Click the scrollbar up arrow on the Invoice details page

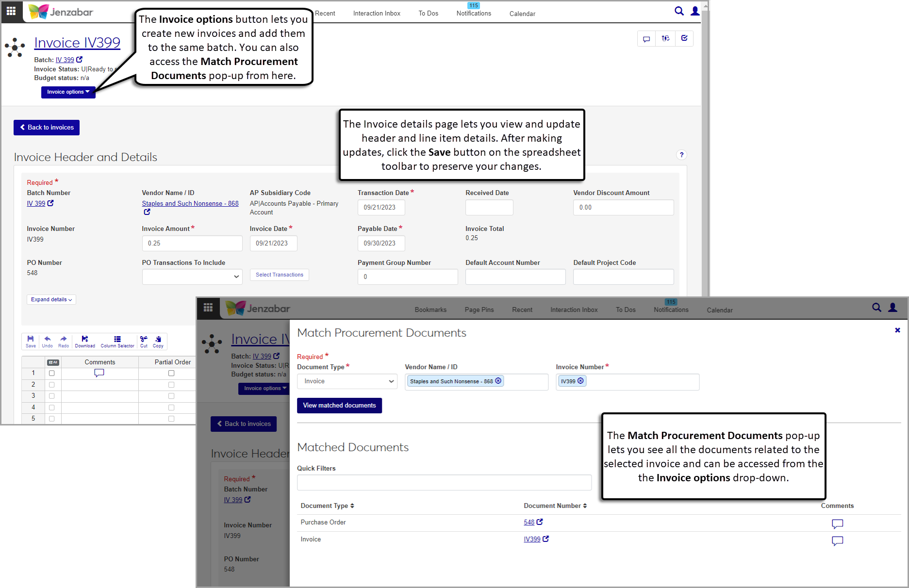point(706,6)
